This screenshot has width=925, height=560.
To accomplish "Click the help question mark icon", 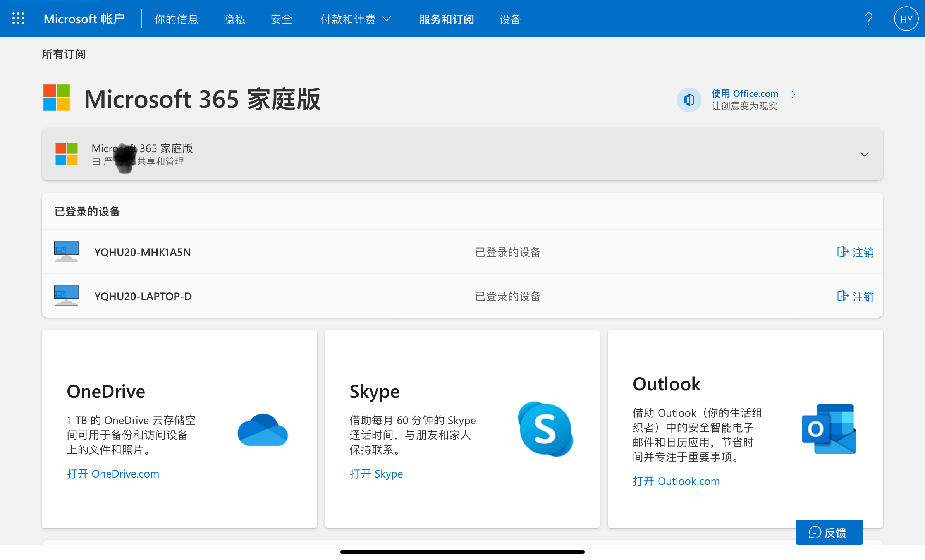I will (x=869, y=19).
